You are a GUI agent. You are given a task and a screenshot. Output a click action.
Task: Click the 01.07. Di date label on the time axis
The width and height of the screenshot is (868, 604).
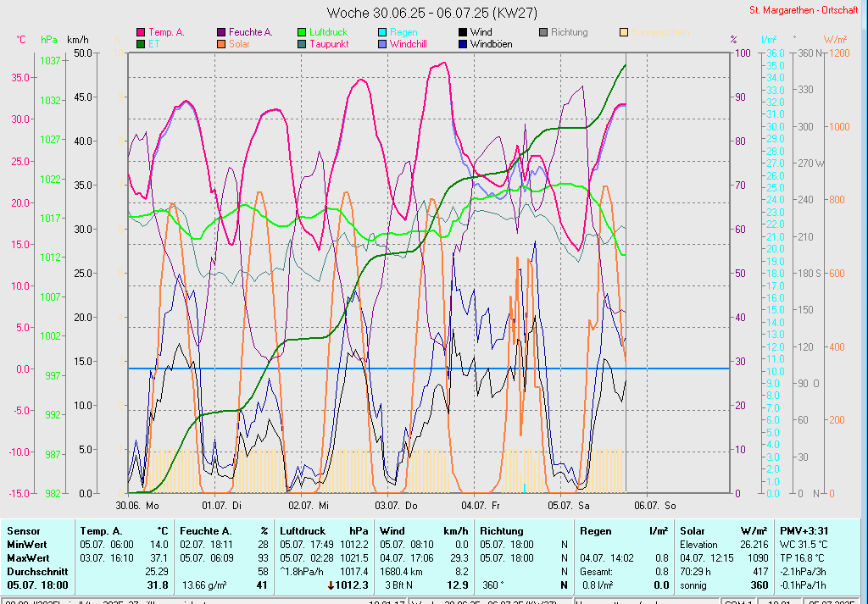pos(221,505)
